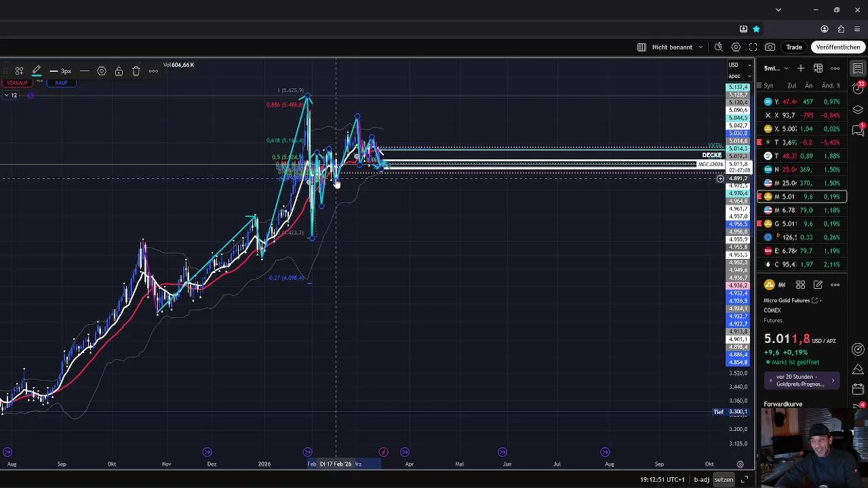Open the layout selection icon

tap(642, 47)
